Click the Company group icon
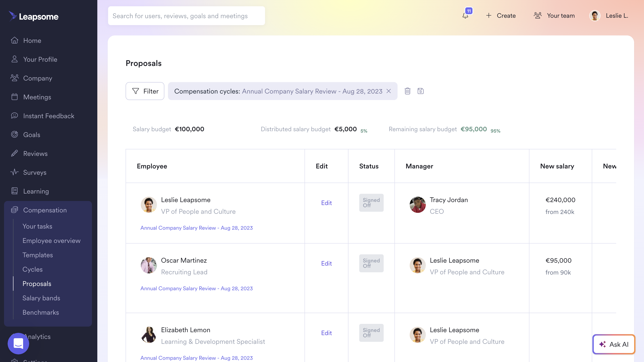Viewport: 644px width, 362px height. [15, 78]
